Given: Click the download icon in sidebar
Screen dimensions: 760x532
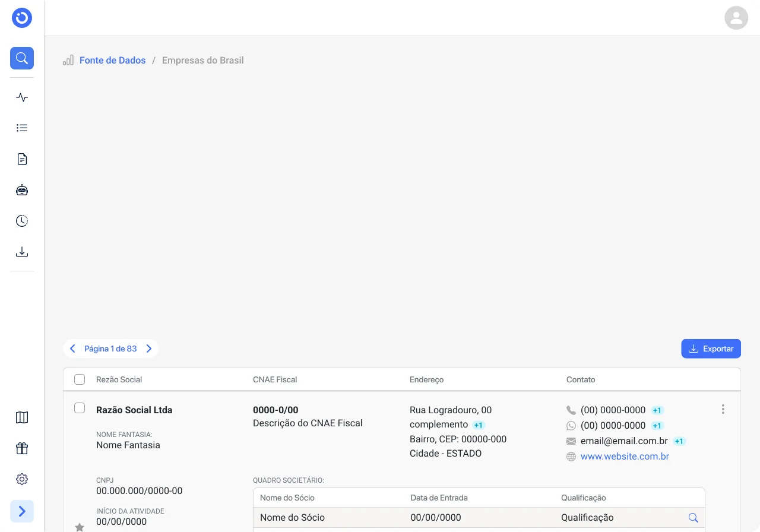Looking at the screenshot, I should point(22,252).
